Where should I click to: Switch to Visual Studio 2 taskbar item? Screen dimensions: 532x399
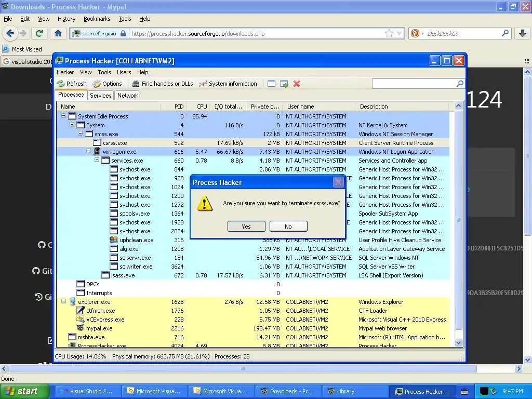coord(87,391)
